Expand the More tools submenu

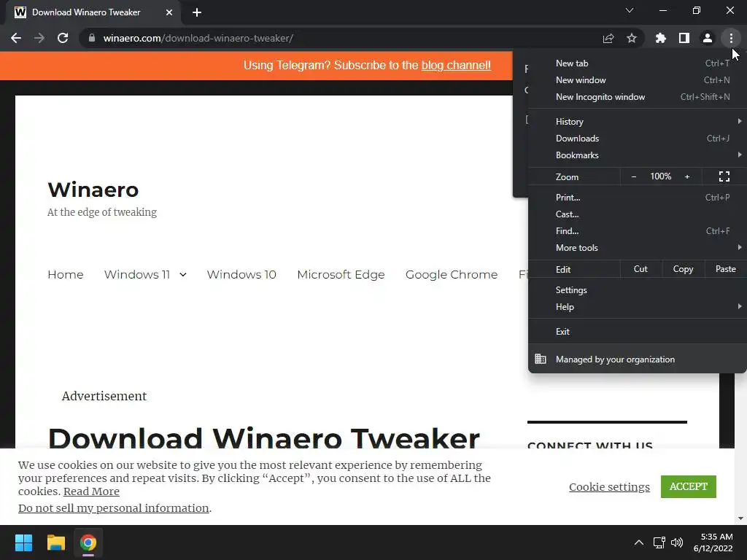click(x=638, y=248)
